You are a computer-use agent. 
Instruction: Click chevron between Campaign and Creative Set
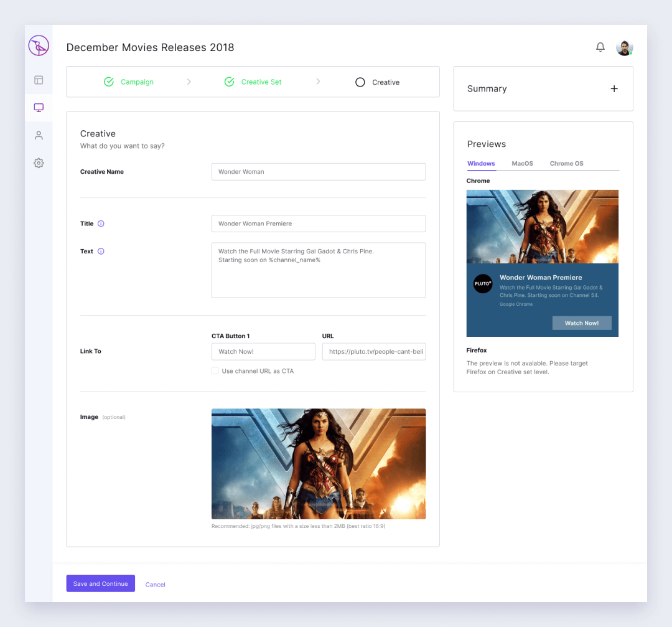tap(189, 82)
